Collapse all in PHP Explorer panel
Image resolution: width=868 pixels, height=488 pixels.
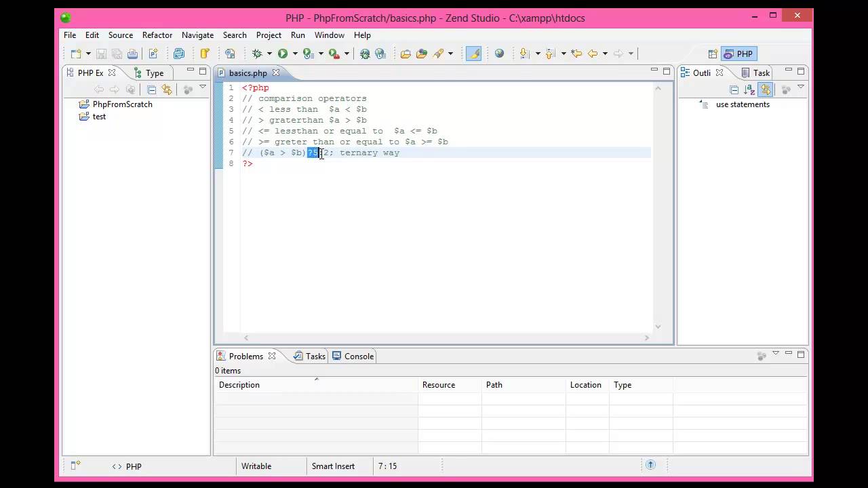(x=151, y=89)
